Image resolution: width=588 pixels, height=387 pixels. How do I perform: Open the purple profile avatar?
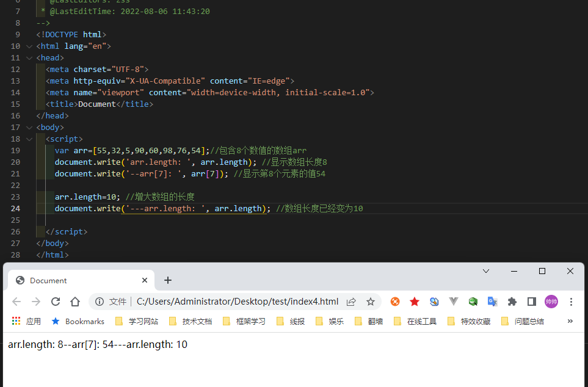551,302
